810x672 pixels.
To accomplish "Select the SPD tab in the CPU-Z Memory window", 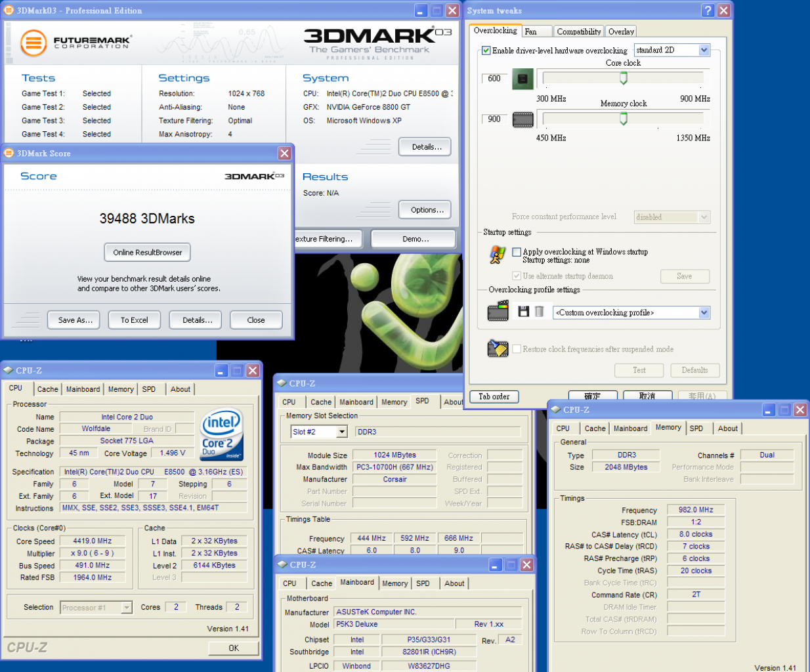I will pos(696,429).
